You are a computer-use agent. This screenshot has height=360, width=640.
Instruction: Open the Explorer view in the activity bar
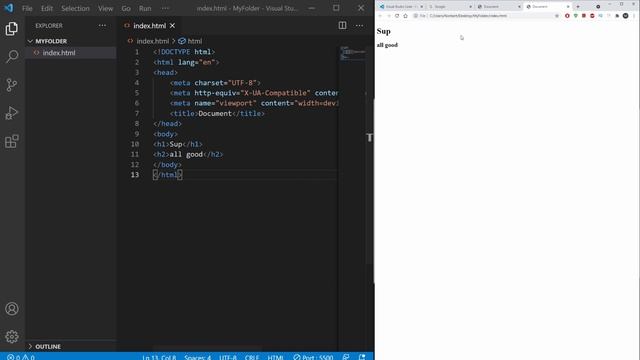point(12,29)
